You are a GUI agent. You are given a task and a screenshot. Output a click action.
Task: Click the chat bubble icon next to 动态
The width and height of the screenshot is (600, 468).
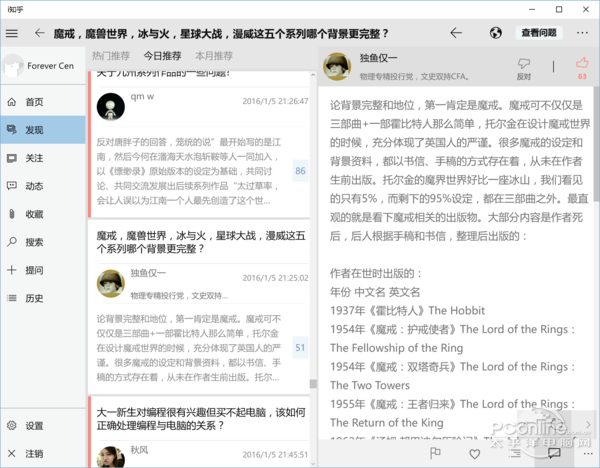pos(12,186)
